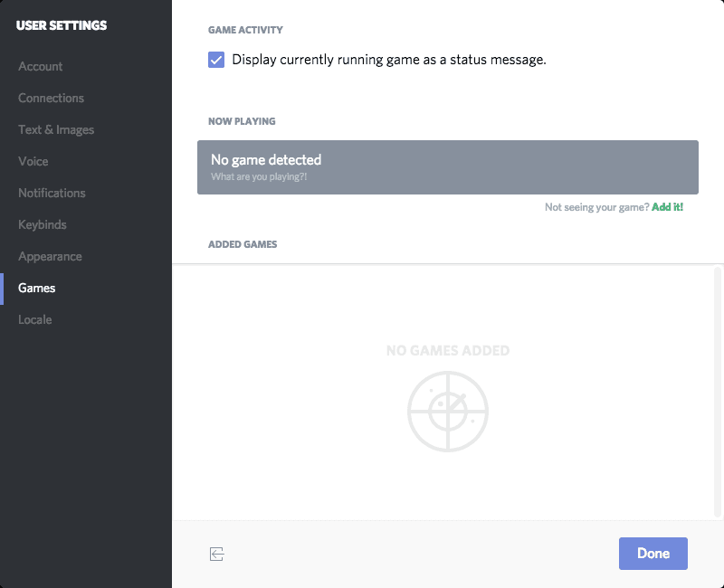This screenshot has width=724, height=588.
Task: Click the 'Add it!' link
Action: 667,207
